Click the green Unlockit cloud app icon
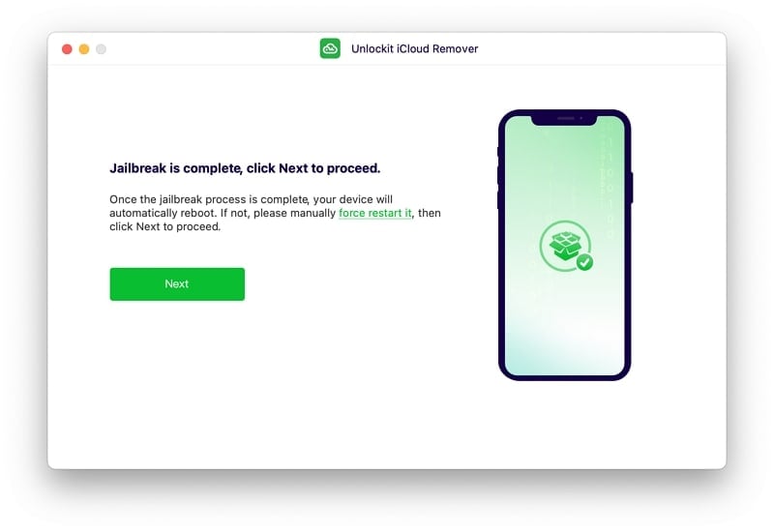The height and width of the screenshot is (532, 774). (330, 48)
